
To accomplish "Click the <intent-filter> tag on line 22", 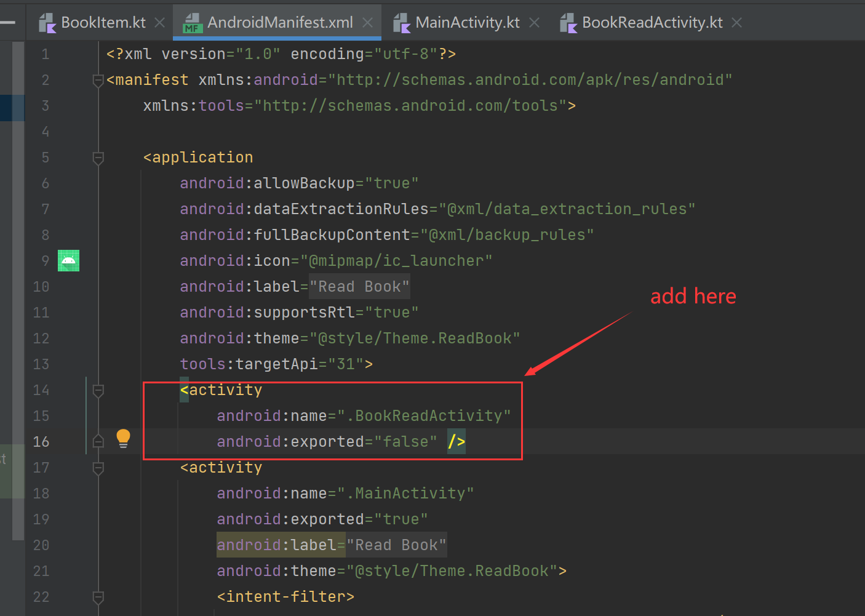I will [x=285, y=597].
